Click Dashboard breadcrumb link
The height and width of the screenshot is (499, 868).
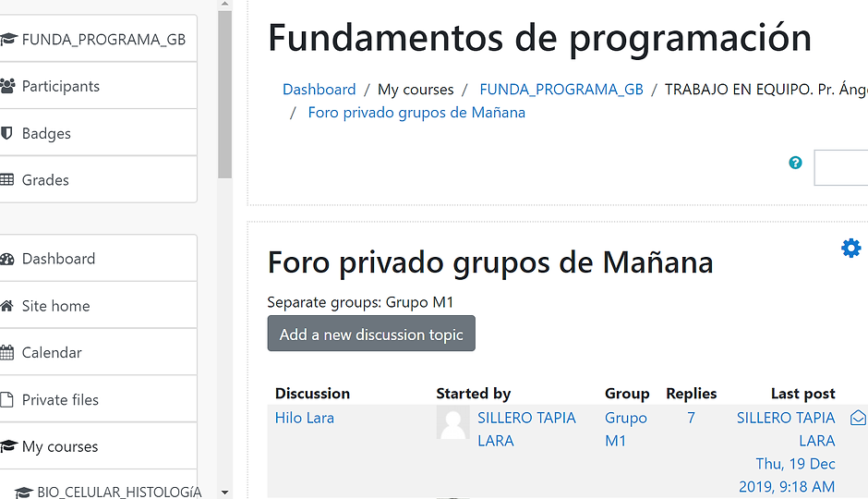pos(319,89)
